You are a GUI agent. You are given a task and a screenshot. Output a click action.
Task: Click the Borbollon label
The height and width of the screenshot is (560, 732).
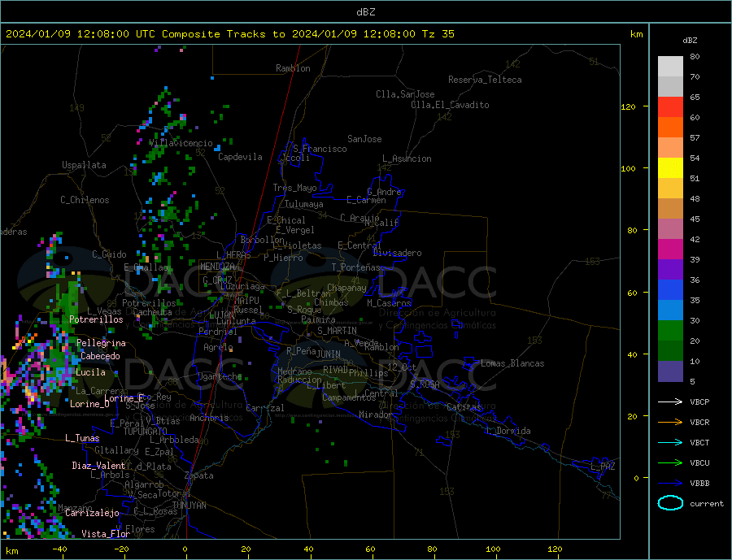point(263,240)
